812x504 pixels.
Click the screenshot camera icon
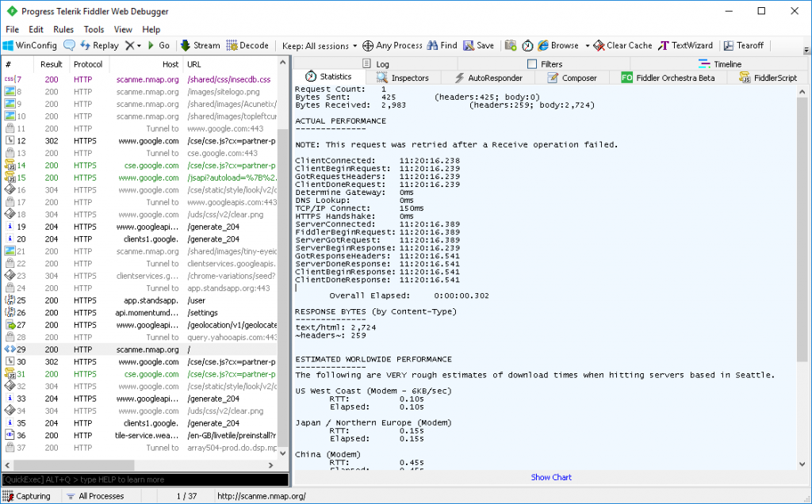point(511,45)
